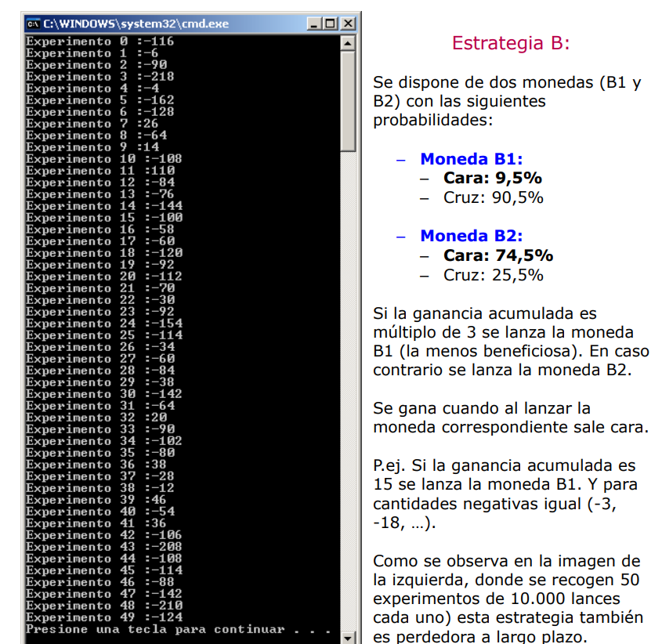
Task: Click the line 'Experimento 30 :-142'
Action: (104, 394)
